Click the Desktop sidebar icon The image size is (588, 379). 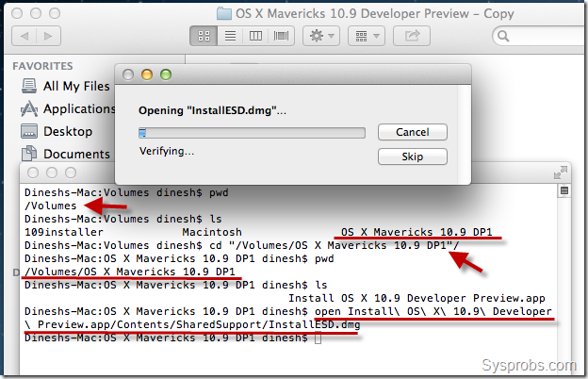point(29,131)
